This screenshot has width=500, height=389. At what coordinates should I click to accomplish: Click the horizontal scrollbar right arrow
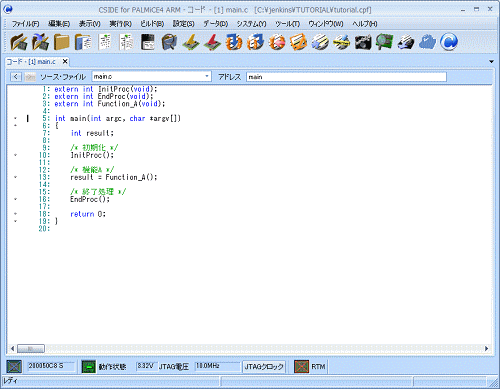(x=486, y=349)
